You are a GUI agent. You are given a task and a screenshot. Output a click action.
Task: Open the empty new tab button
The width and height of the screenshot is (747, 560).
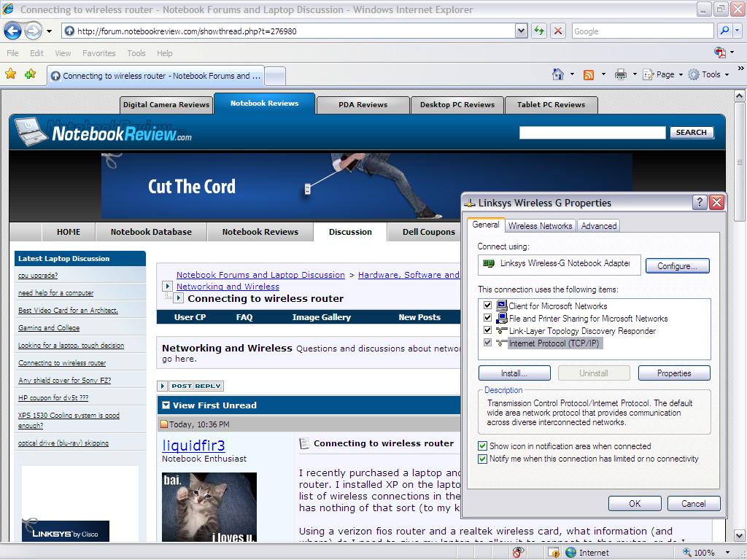275,76
